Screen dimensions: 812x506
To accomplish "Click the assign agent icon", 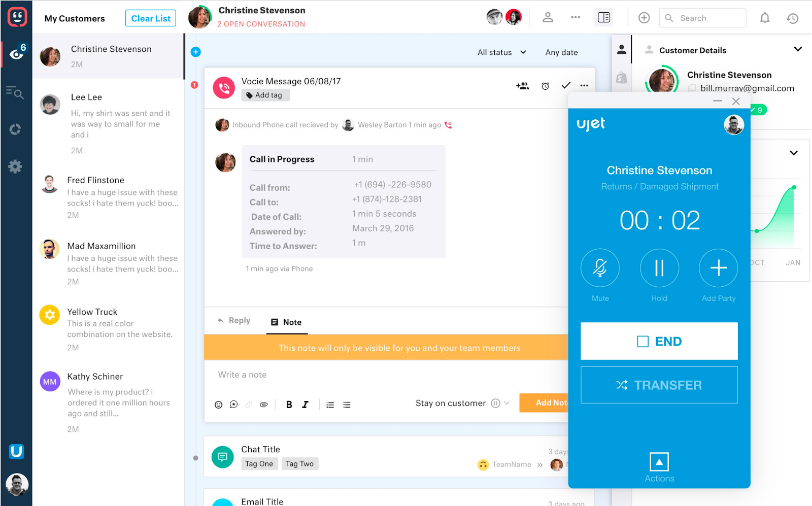I will point(522,86).
